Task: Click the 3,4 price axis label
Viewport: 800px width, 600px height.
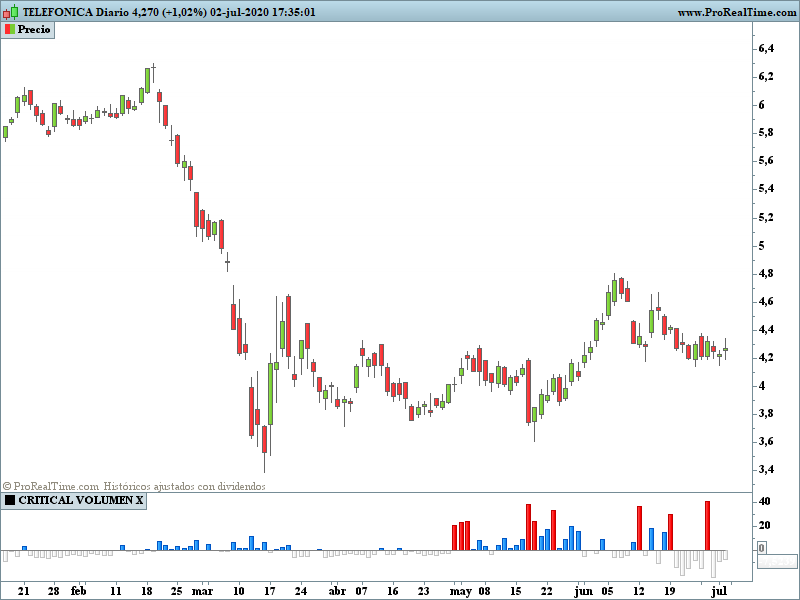Action: tap(766, 469)
